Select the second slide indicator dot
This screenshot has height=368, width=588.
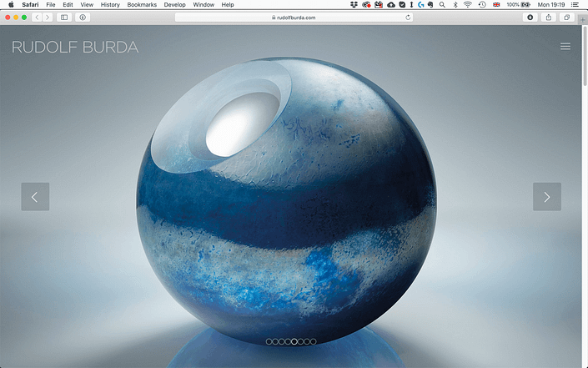click(275, 341)
